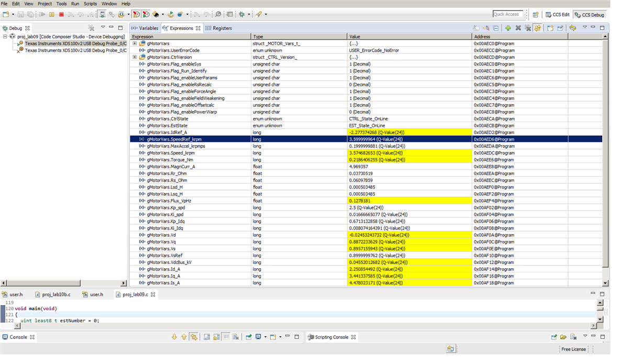The width and height of the screenshot is (644, 362).
Task: Click the red Terminate icon in toolbar
Action: [x=61, y=14]
